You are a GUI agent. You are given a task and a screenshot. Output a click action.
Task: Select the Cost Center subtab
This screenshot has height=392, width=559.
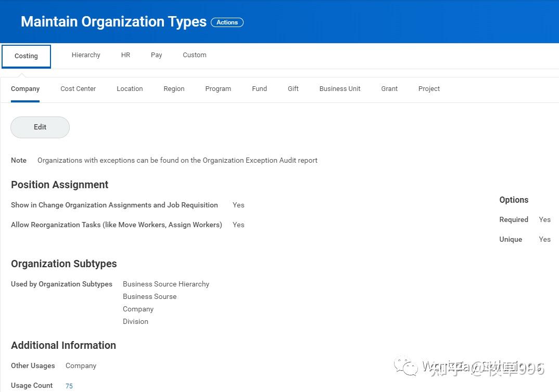[78, 88]
